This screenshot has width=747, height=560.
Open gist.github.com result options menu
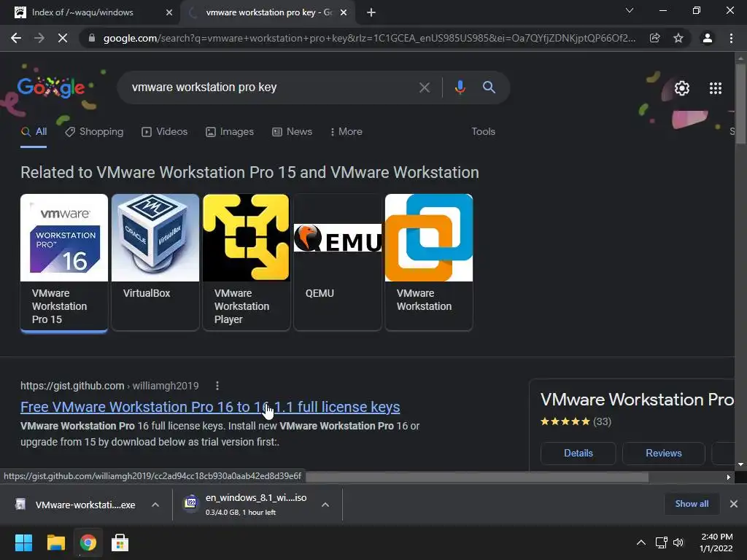pos(217,386)
